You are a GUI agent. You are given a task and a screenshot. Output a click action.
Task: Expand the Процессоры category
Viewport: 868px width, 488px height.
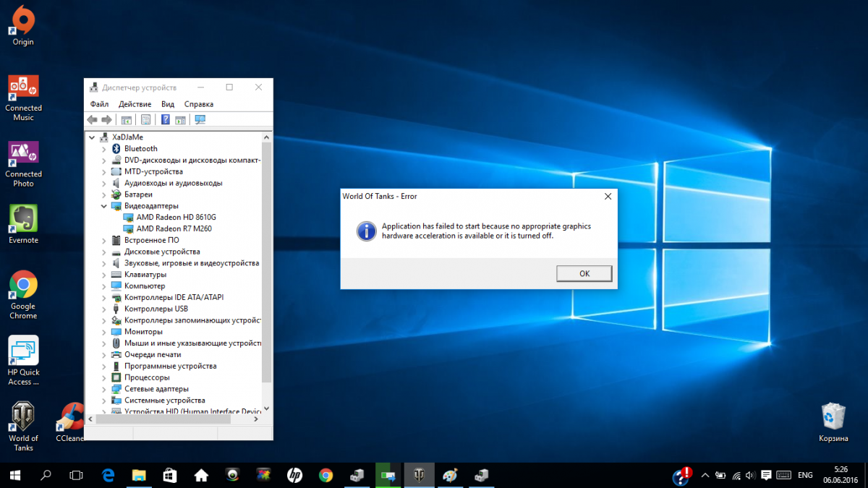tap(104, 377)
